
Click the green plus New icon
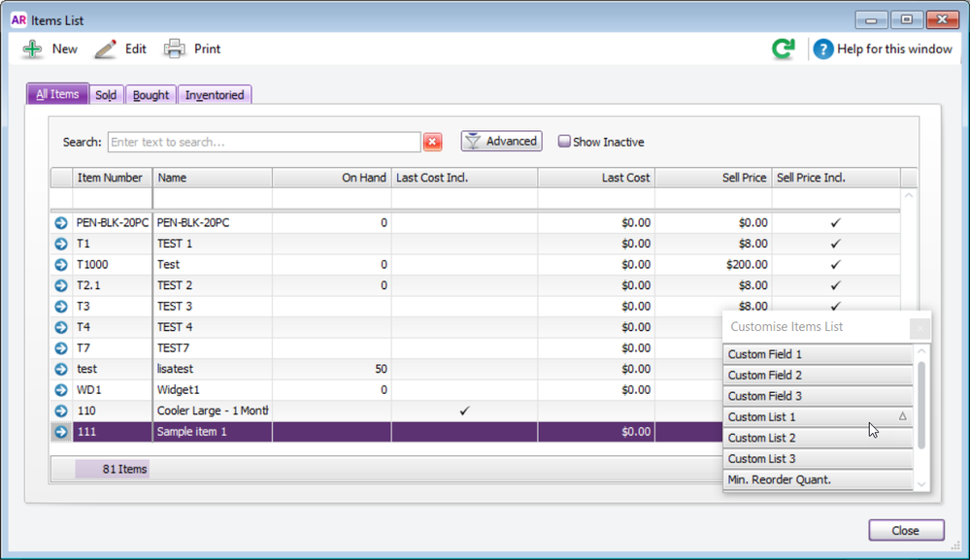pos(33,49)
